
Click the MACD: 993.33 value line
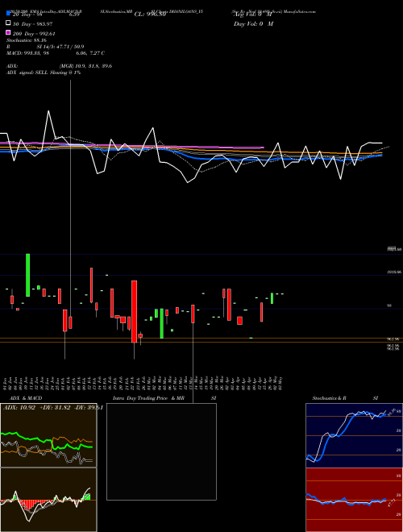(x=56, y=53)
